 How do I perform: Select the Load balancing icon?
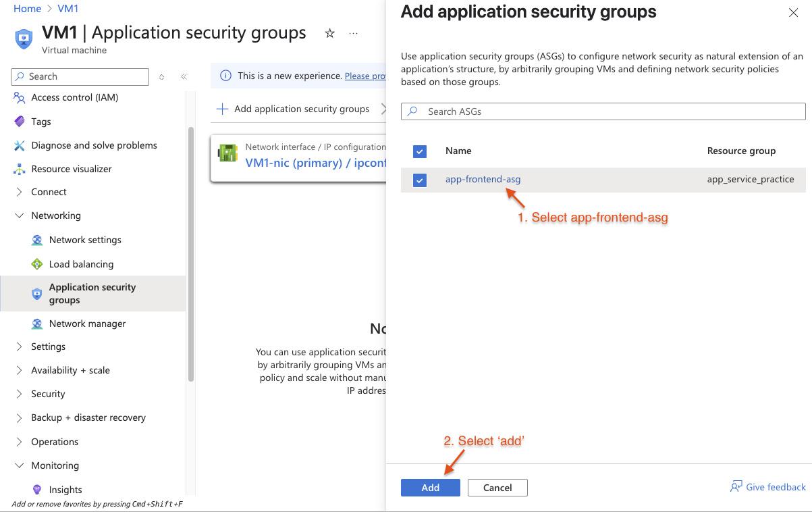(x=37, y=264)
